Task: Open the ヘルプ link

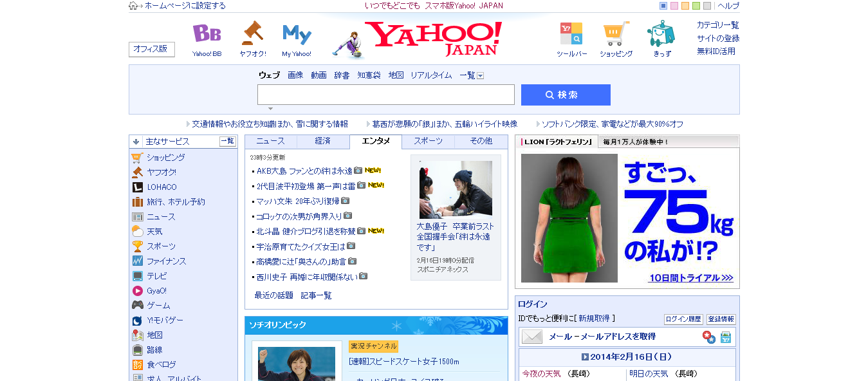Action: [728, 6]
